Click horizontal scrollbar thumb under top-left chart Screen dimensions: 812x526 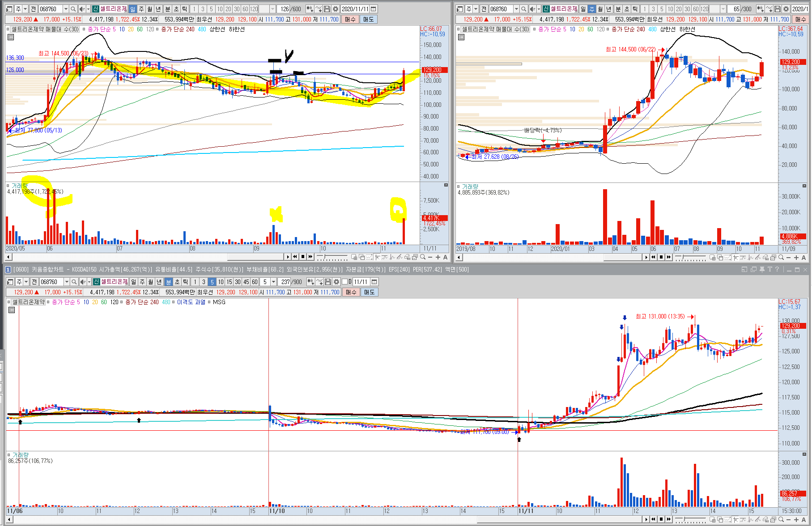pyautogui.click(x=255, y=257)
